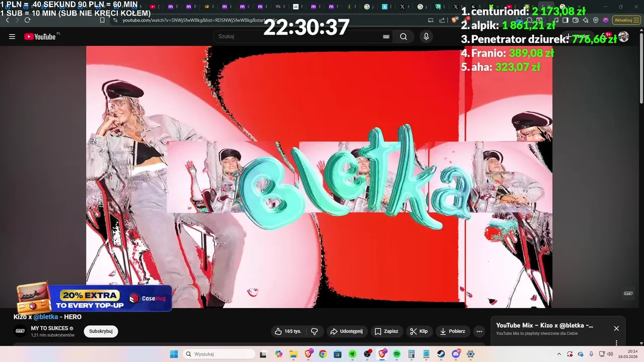Reload the page with browser refresh icon
644x362 pixels.
(x=27, y=20)
